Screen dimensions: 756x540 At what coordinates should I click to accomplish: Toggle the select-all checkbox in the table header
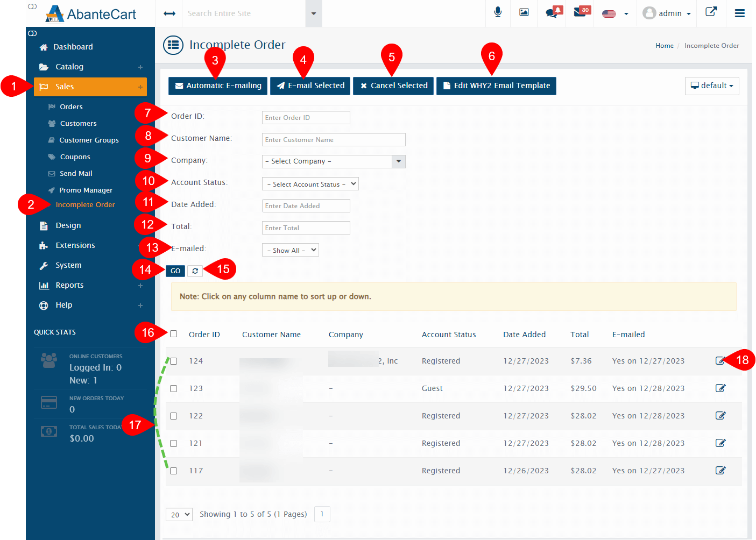[174, 334]
